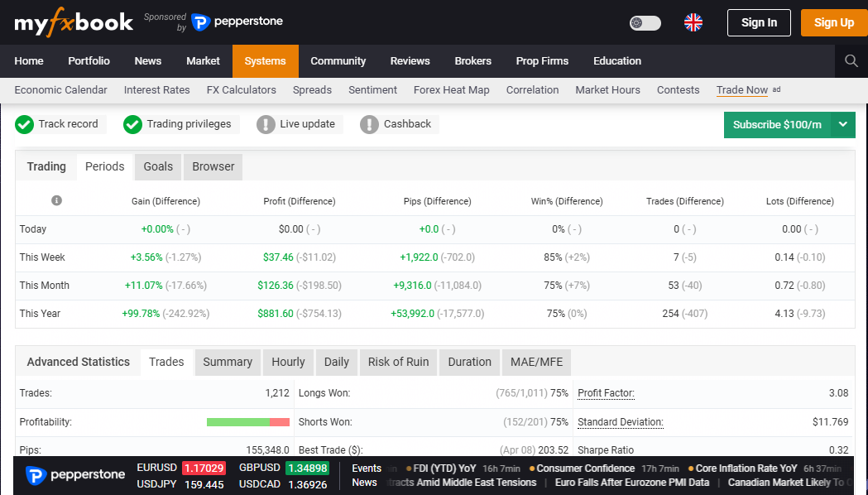
Task: Click the Profit (Difference) column header
Action: pos(300,201)
